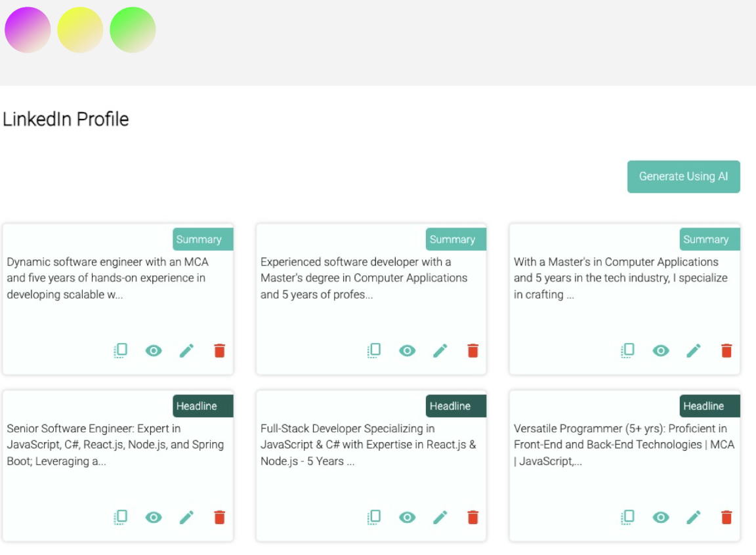This screenshot has height=555, width=756.
Task: Edit the "Senior Software Engineer" headline
Action: tap(187, 517)
